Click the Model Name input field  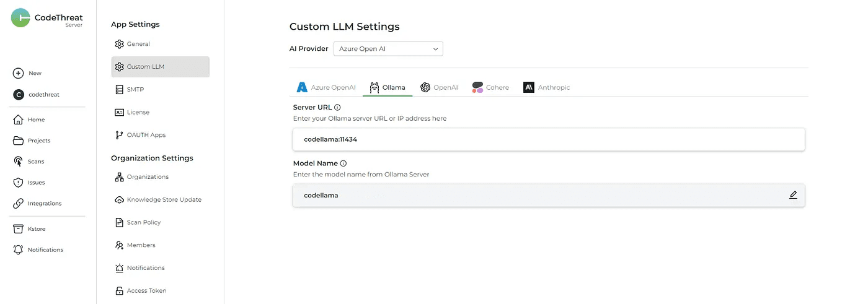pos(549,195)
